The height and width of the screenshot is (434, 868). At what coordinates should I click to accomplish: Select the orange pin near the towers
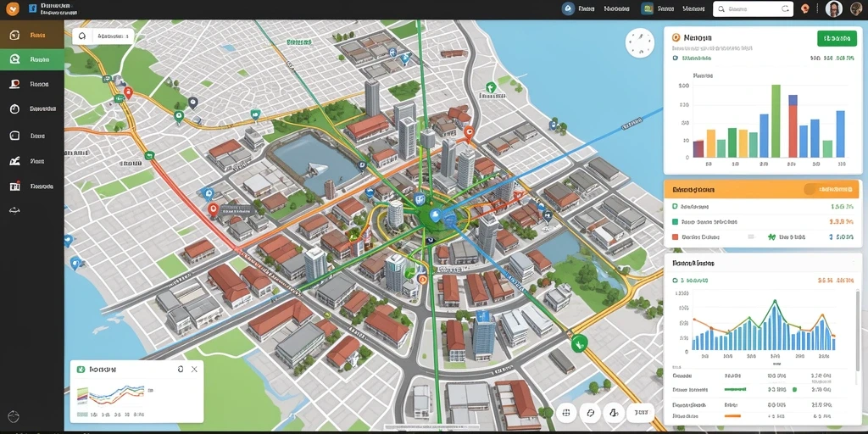click(468, 132)
